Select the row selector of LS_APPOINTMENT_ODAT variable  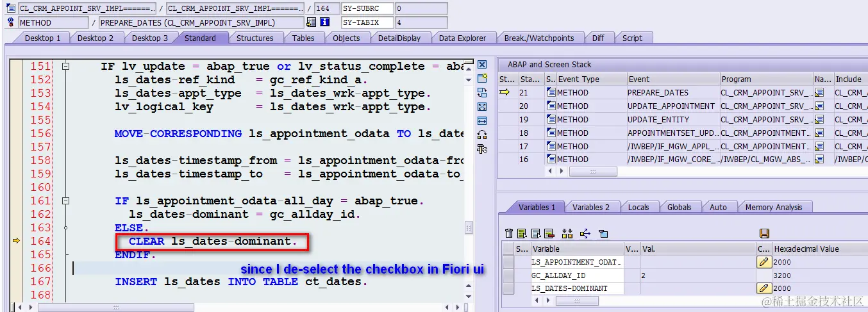[x=508, y=261]
